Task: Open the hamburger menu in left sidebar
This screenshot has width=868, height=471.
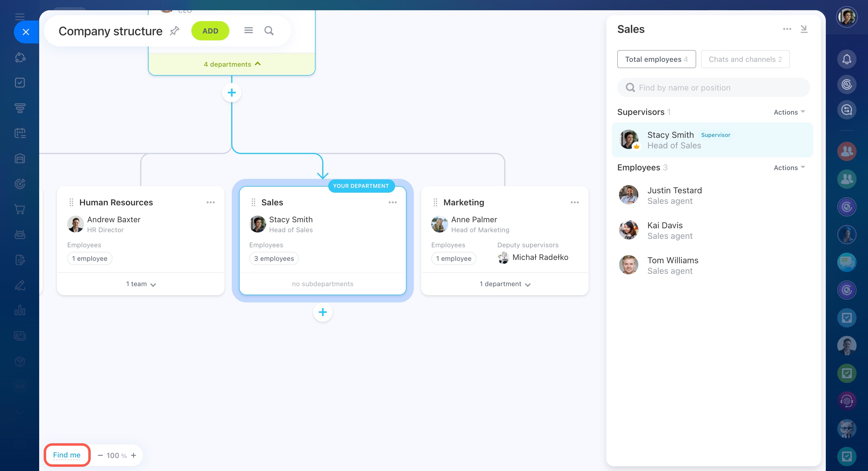Action: click(20, 17)
